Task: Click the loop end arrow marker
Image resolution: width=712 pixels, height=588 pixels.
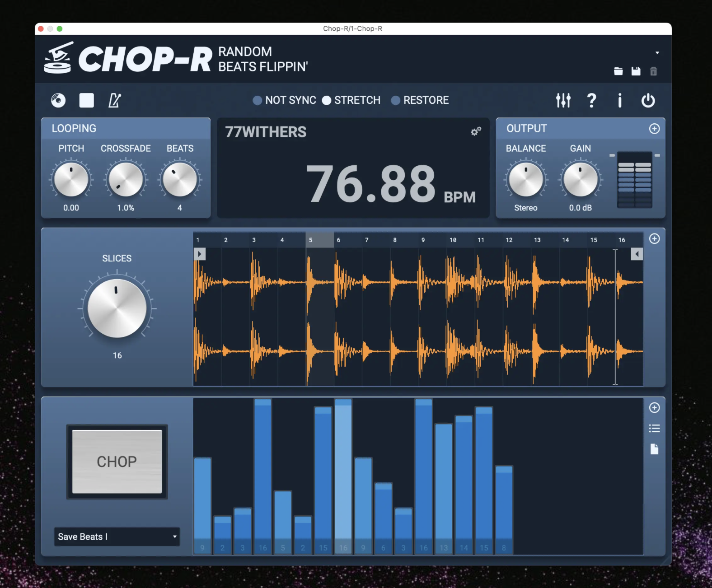Action: point(637,254)
